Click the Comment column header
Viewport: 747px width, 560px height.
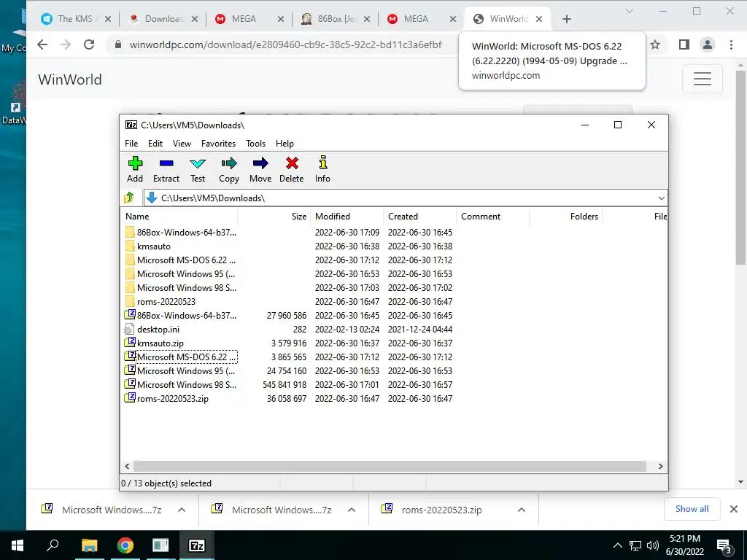492,216
